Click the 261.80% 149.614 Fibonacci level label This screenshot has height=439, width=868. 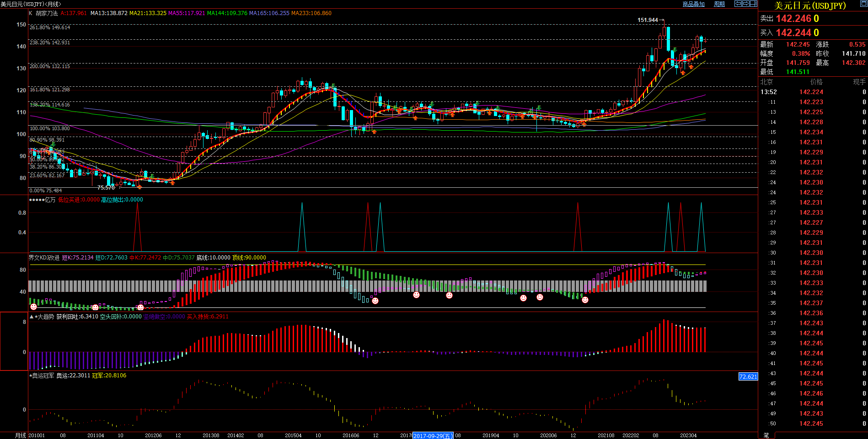50,27
